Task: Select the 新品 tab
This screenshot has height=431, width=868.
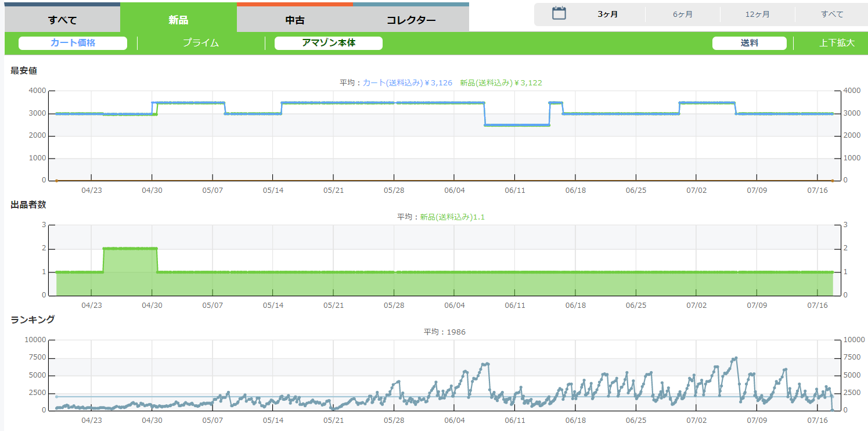Action: pos(178,20)
